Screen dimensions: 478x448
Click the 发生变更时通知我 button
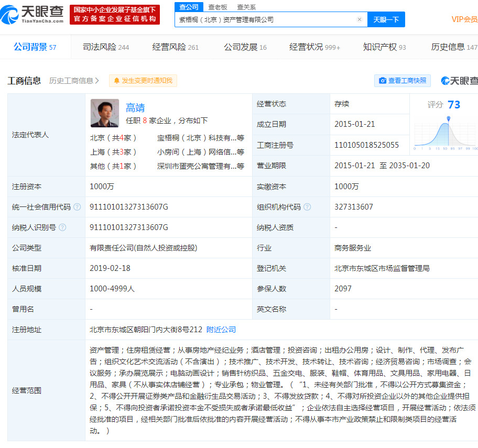click(x=143, y=81)
